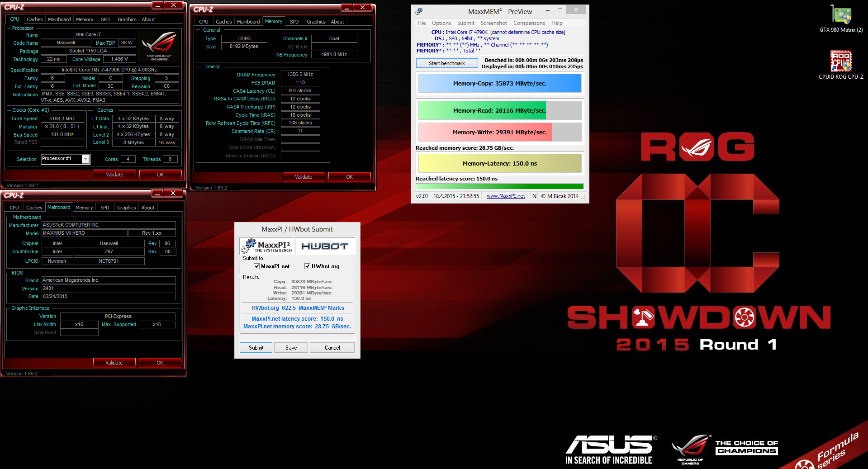
Task: Click the NB Frequency value 4984.8 MHz
Action: coord(334,54)
